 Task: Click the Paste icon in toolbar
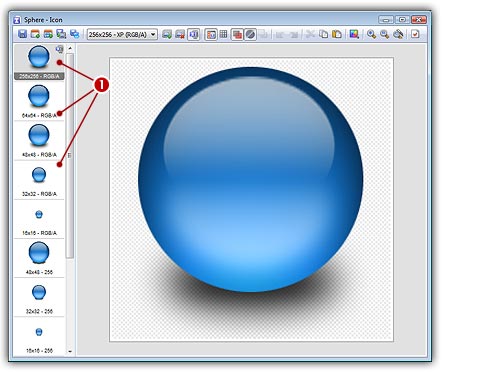click(337, 34)
